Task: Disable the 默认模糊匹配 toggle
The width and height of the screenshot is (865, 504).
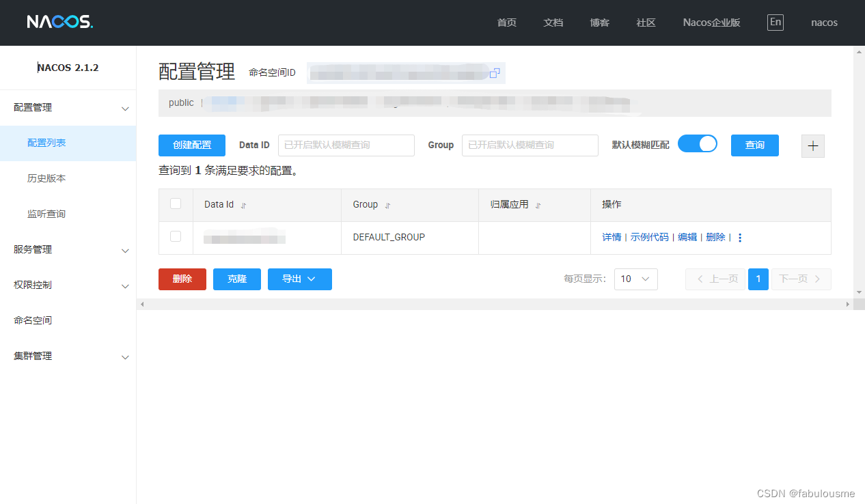Action: (698, 143)
